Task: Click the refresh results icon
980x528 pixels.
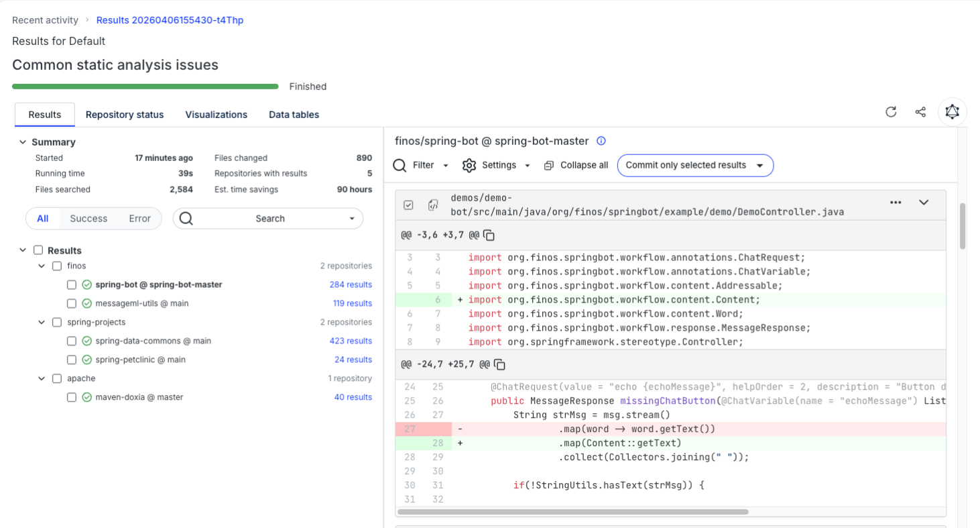Action: point(891,112)
